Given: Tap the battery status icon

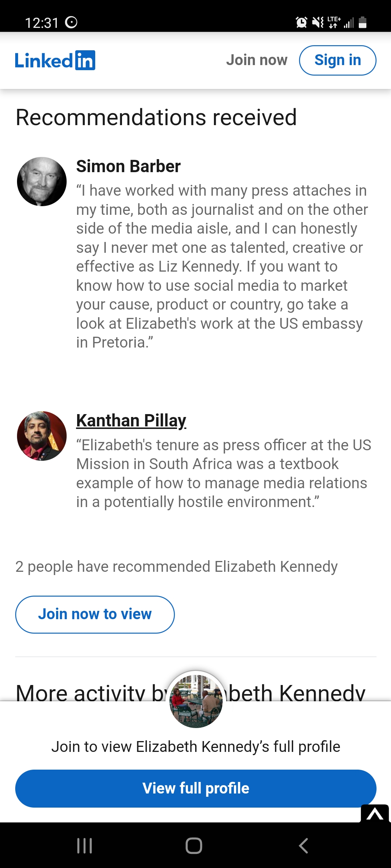Looking at the screenshot, I should pos(362,22).
